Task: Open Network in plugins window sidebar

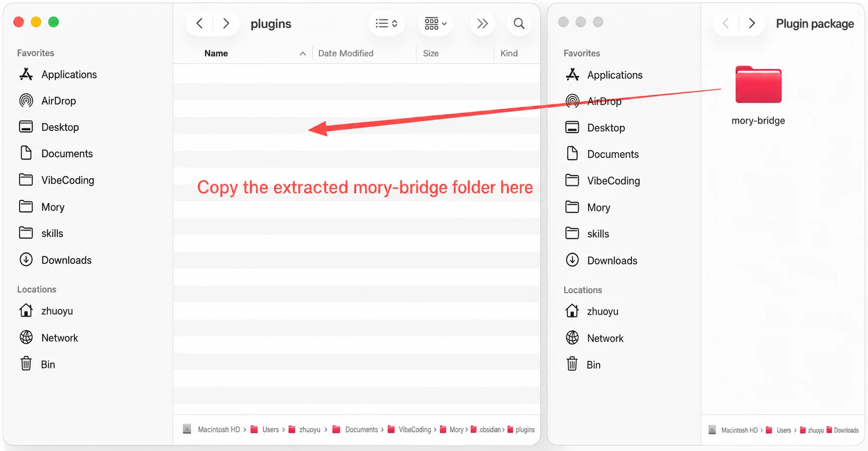Action: [48, 338]
